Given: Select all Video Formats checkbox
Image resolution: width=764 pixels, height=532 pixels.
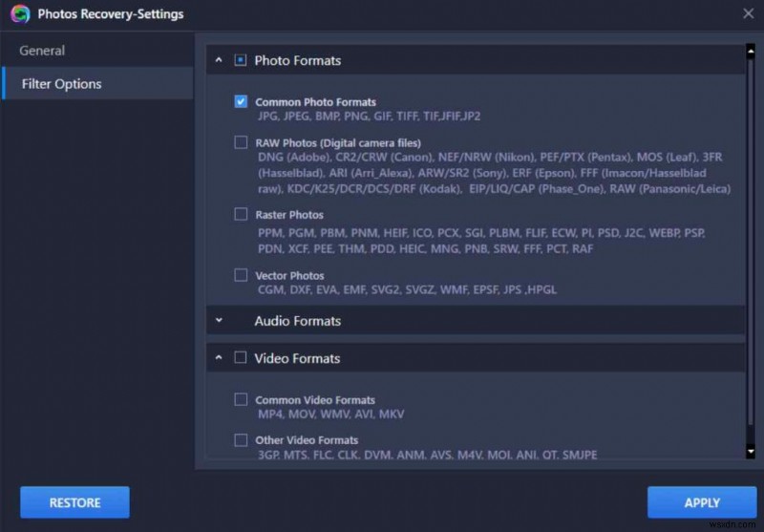Looking at the screenshot, I should 241,358.
